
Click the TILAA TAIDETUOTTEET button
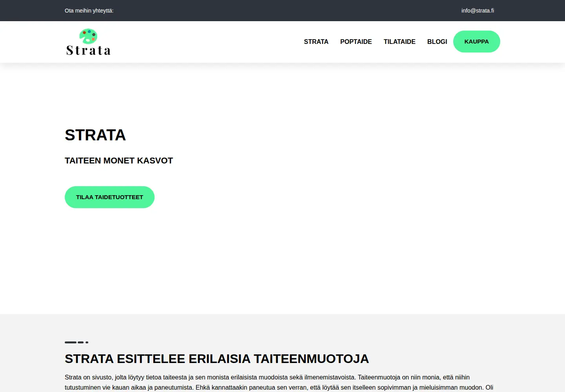[x=109, y=197]
